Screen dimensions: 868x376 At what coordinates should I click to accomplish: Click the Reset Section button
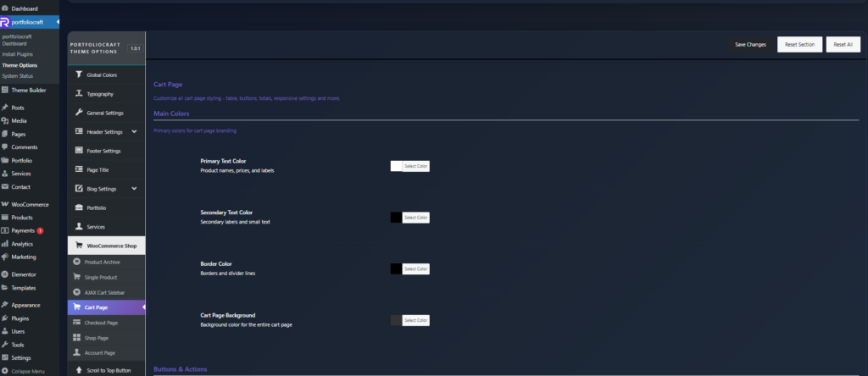[799, 44]
